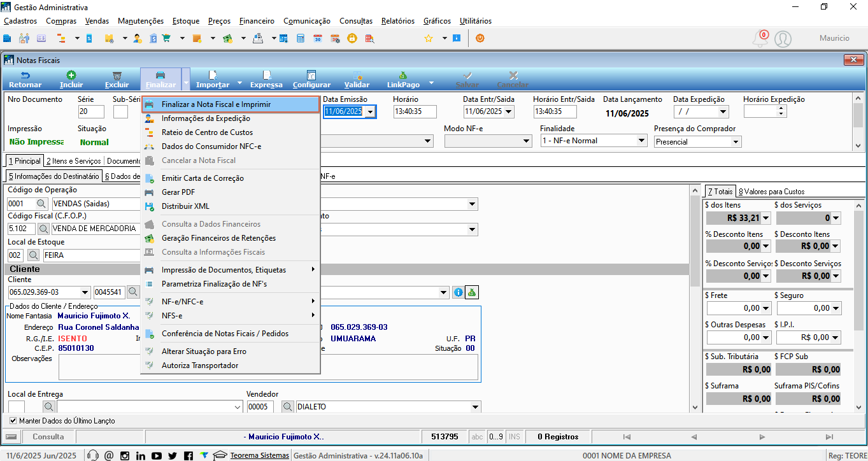Open the 8 Valores para Custos tab
Image resolution: width=868 pixels, height=461 pixels.
coord(771,191)
